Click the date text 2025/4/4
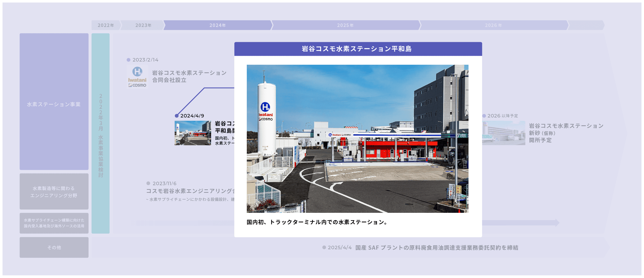The image size is (644, 278). click(x=340, y=247)
